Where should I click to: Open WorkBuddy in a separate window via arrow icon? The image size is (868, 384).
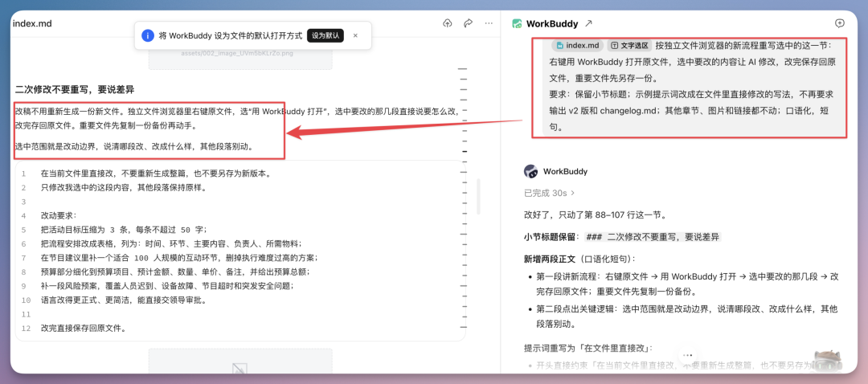588,23
